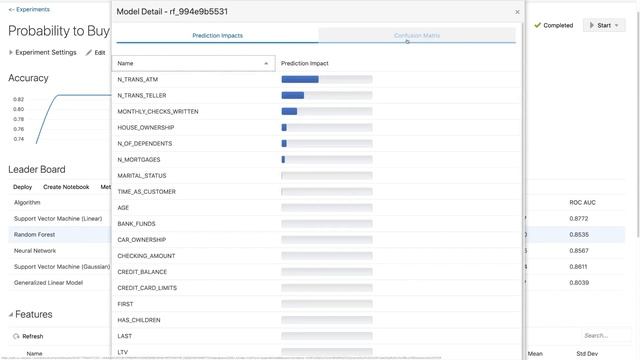Image resolution: width=640 pixels, height=360 pixels.
Task: Click the Refresh icon under Features
Action: tap(16, 336)
